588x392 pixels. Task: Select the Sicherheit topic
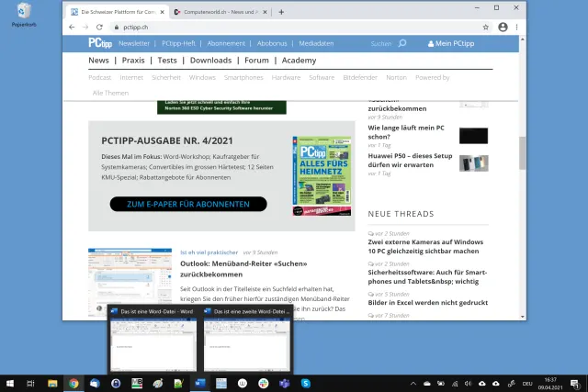[166, 78]
